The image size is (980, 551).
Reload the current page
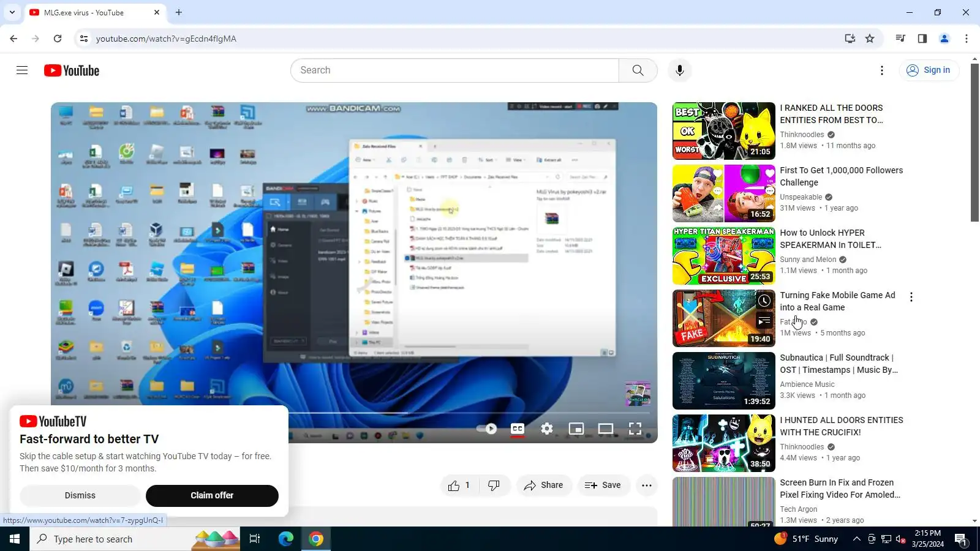[58, 39]
